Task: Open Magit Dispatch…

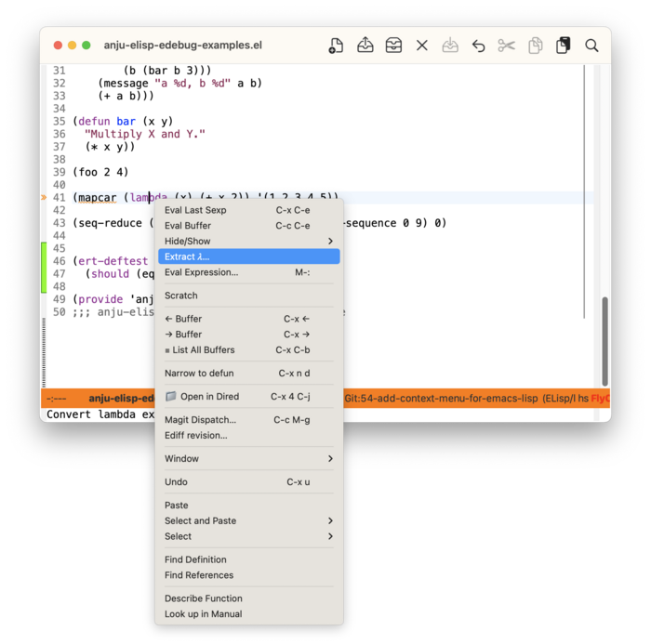Action: coord(249,420)
